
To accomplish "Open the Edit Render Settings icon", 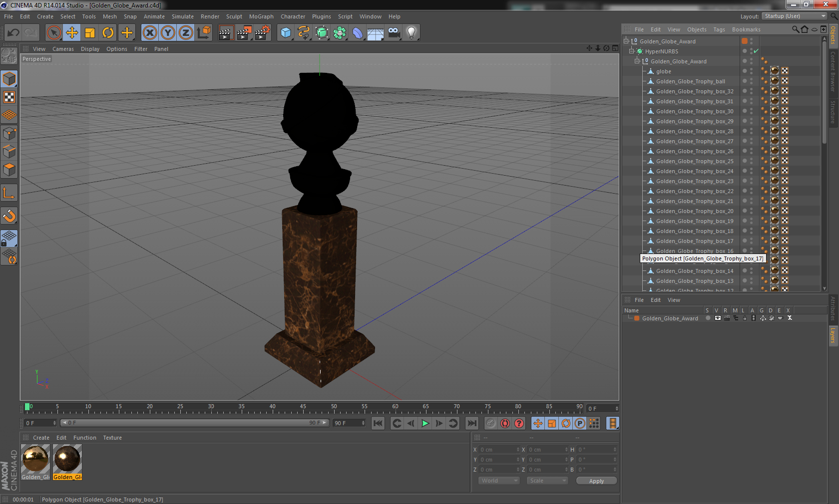I will click(263, 33).
